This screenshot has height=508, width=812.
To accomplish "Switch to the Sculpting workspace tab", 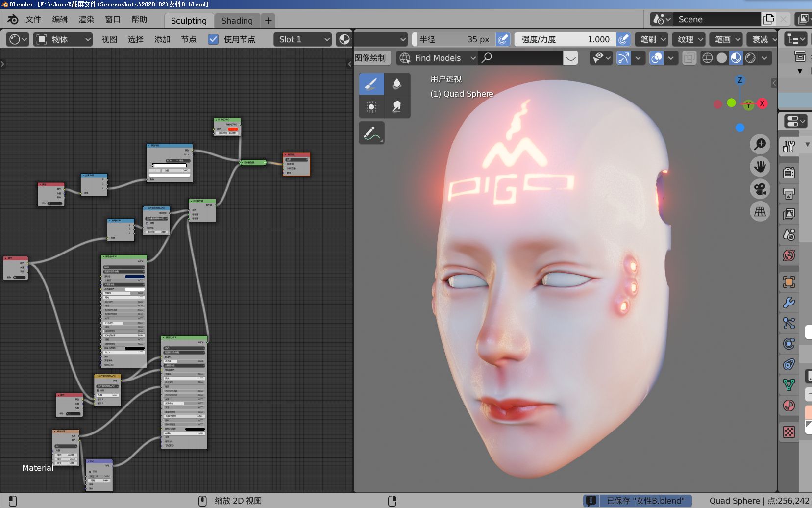I will tap(189, 21).
